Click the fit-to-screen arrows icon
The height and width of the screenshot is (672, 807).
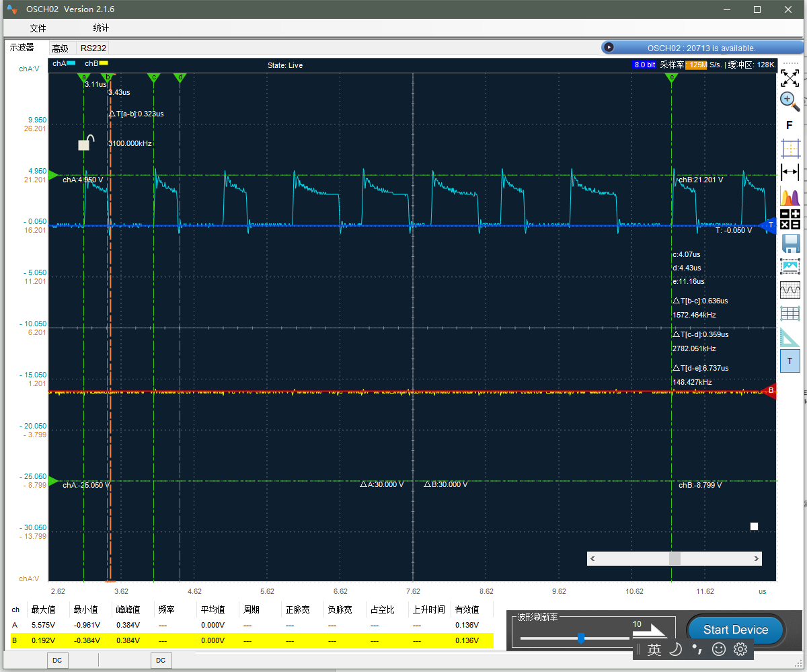tap(790, 77)
